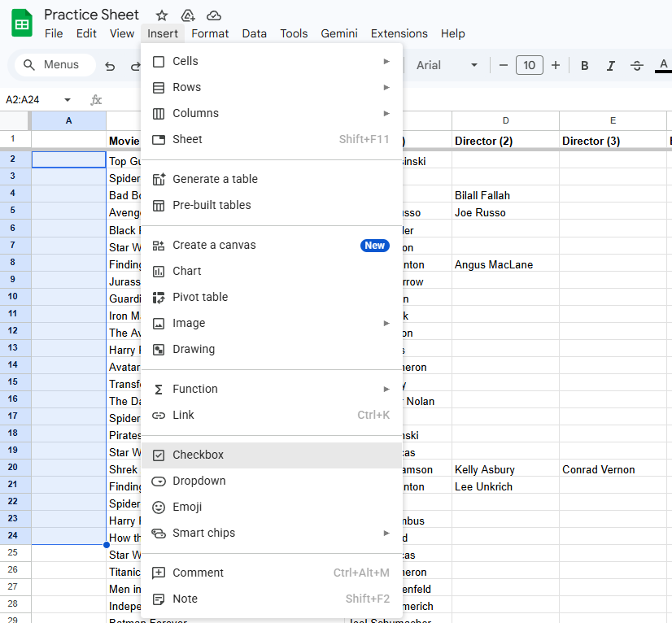Screen dimensions: 672x623
Task: Open the View menu
Action: (122, 33)
